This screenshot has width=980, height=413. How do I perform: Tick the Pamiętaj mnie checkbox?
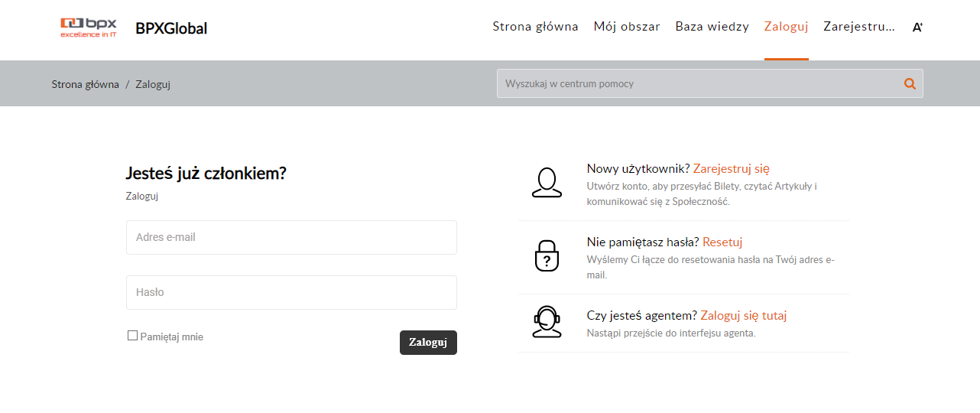pos(132,336)
